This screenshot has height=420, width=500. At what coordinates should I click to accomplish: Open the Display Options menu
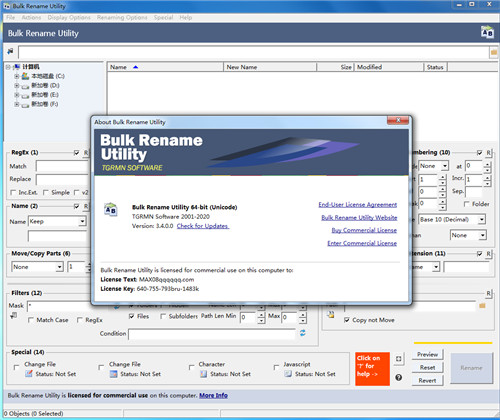click(69, 17)
